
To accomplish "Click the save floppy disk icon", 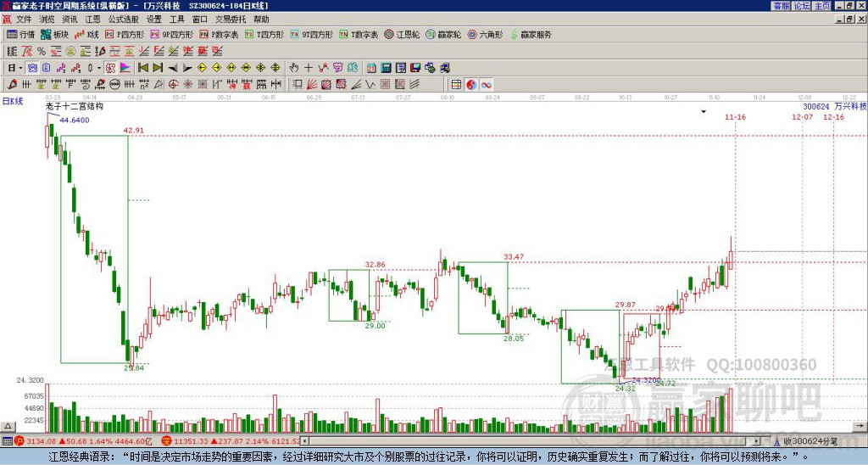I will (x=415, y=68).
